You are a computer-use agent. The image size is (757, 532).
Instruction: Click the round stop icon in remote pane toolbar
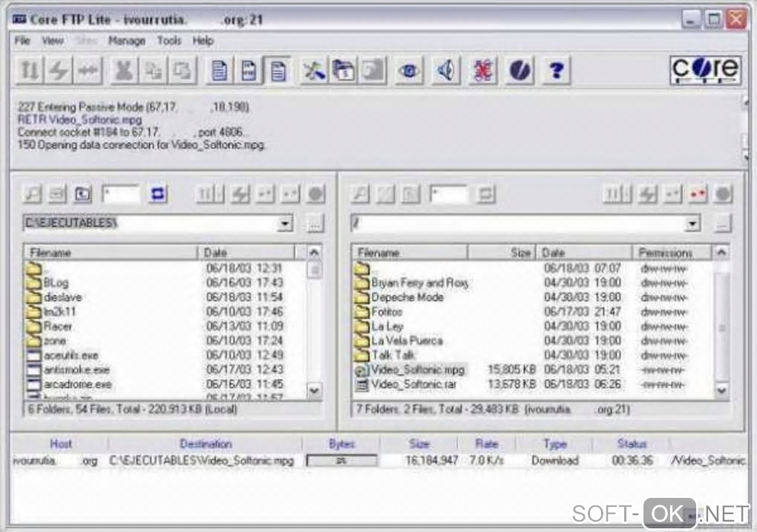723,194
